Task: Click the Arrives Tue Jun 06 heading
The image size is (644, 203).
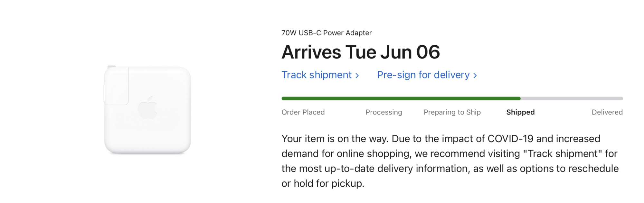Action: [361, 52]
